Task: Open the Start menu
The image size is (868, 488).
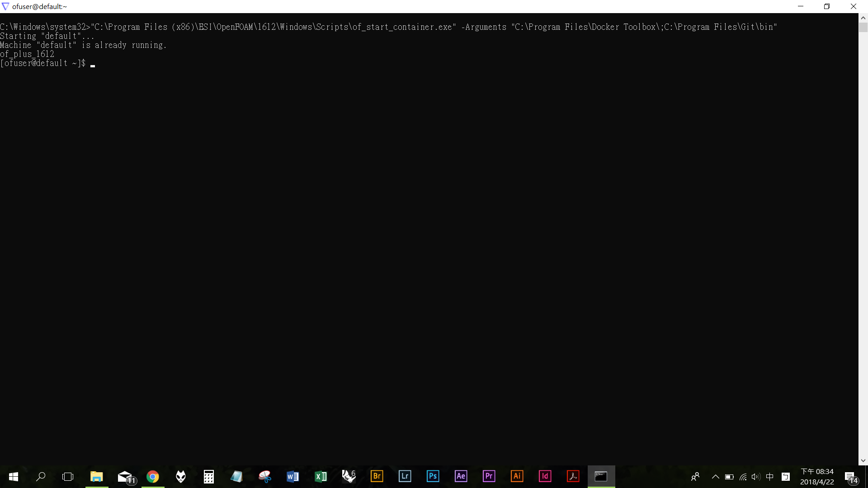Action: pyautogui.click(x=13, y=476)
